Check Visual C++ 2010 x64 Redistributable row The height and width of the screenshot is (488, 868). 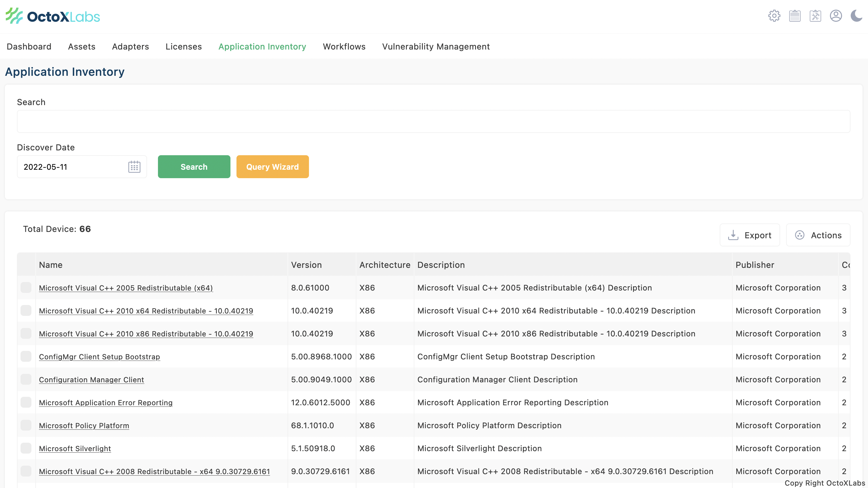[x=26, y=310]
